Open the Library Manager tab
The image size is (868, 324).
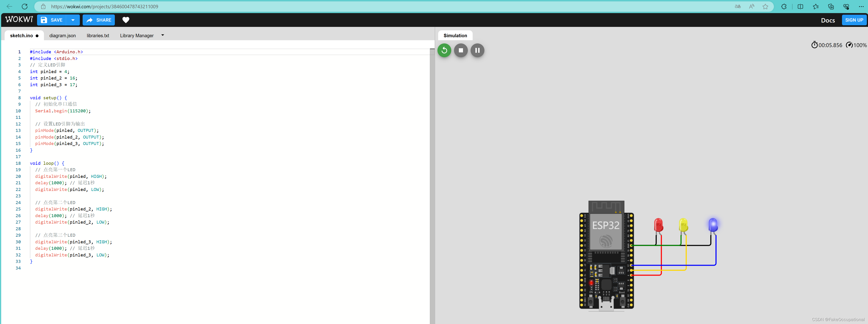coord(136,35)
